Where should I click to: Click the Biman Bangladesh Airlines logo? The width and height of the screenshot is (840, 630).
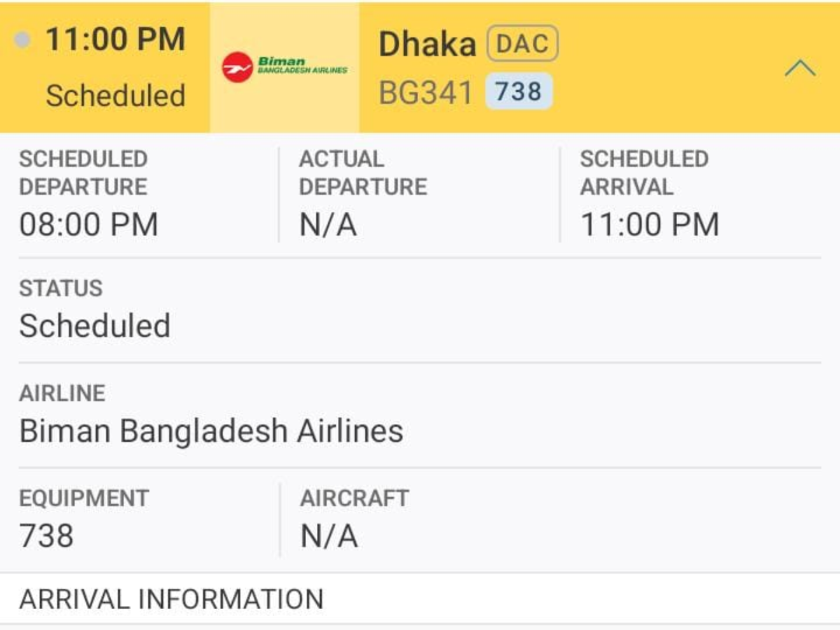285,68
